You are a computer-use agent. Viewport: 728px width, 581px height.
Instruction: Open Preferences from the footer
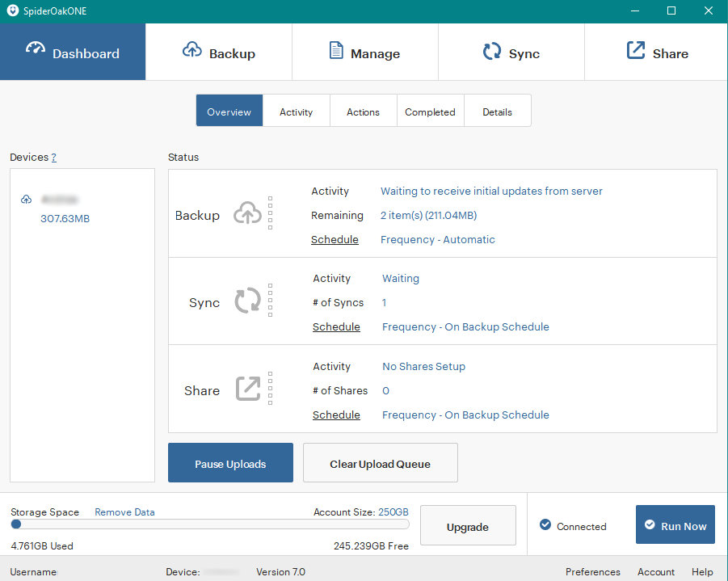pos(593,572)
